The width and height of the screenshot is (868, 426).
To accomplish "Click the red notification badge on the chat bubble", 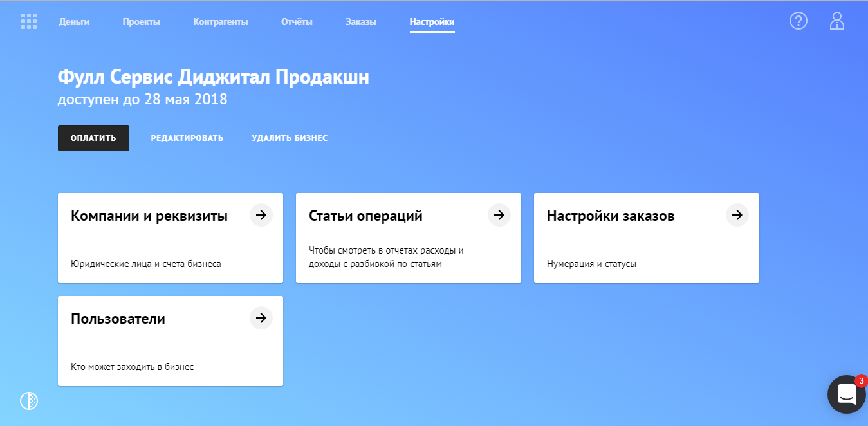I will click(x=861, y=381).
